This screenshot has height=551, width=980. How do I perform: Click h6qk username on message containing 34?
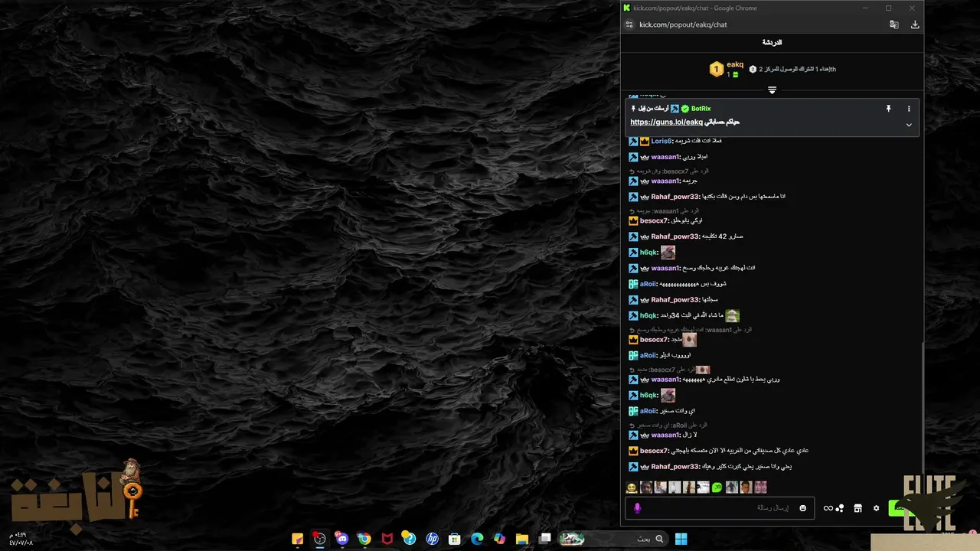click(x=649, y=315)
